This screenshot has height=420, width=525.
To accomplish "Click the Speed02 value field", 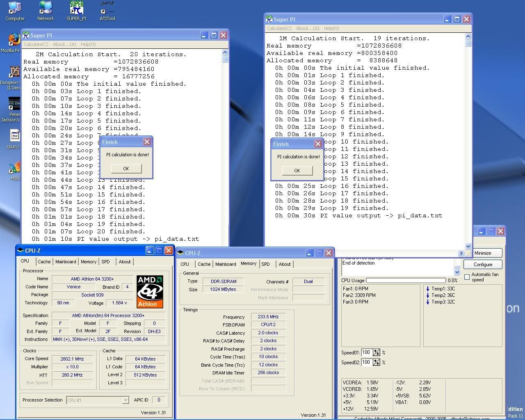I will 367,363.
